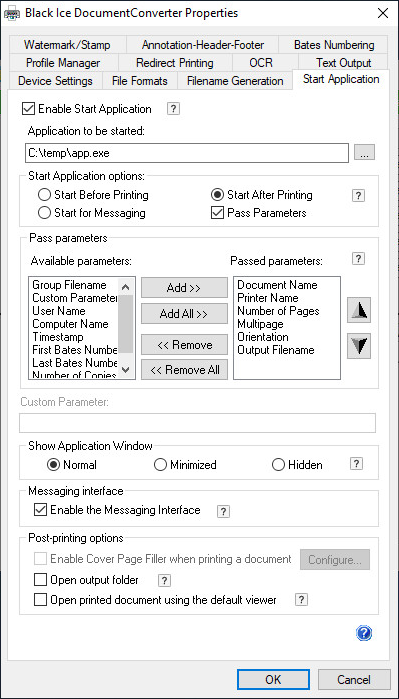Click the blue round help icon
Image resolution: width=399 pixels, height=699 pixels.
point(364,633)
